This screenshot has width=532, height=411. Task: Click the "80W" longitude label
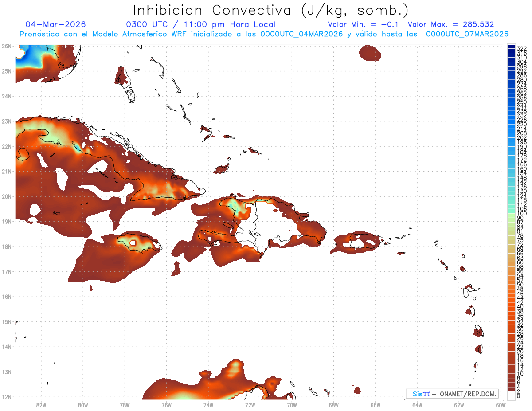coord(83,405)
